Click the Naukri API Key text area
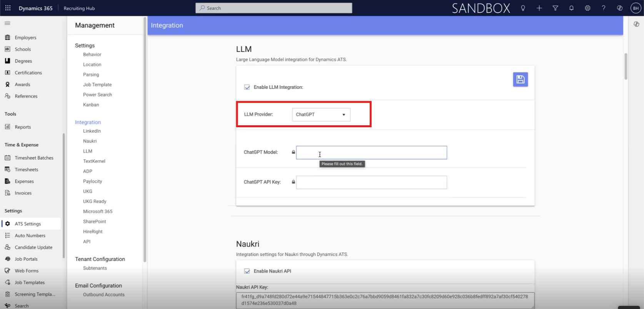 385,300
